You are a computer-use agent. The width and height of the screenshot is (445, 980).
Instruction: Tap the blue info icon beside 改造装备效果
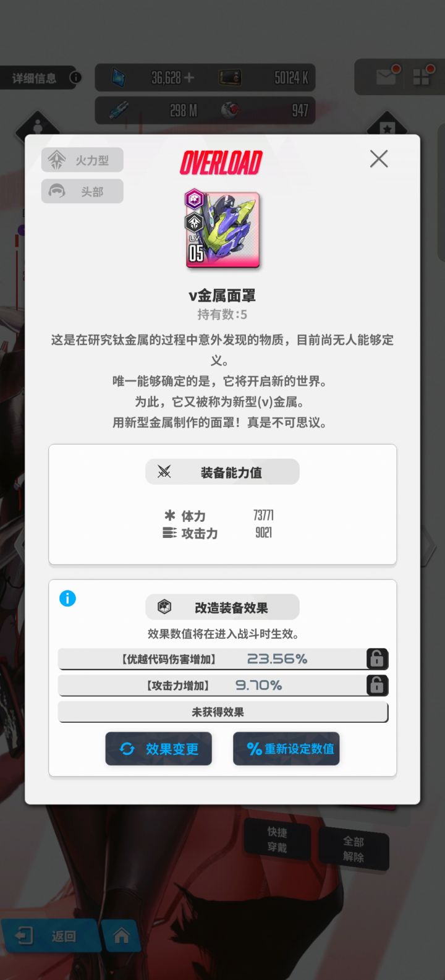tap(67, 599)
